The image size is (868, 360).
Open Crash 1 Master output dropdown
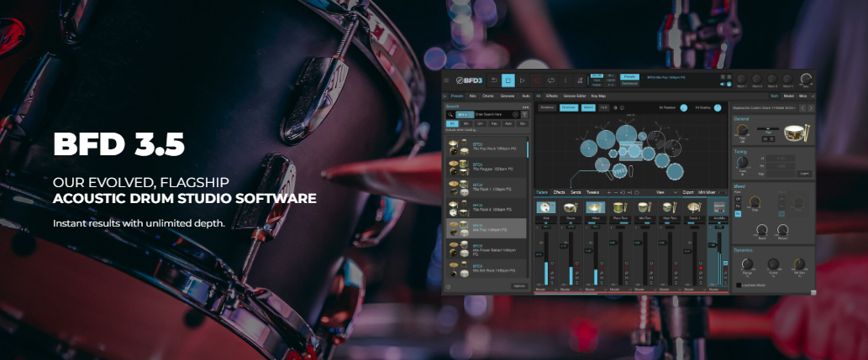click(x=694, y=290)
